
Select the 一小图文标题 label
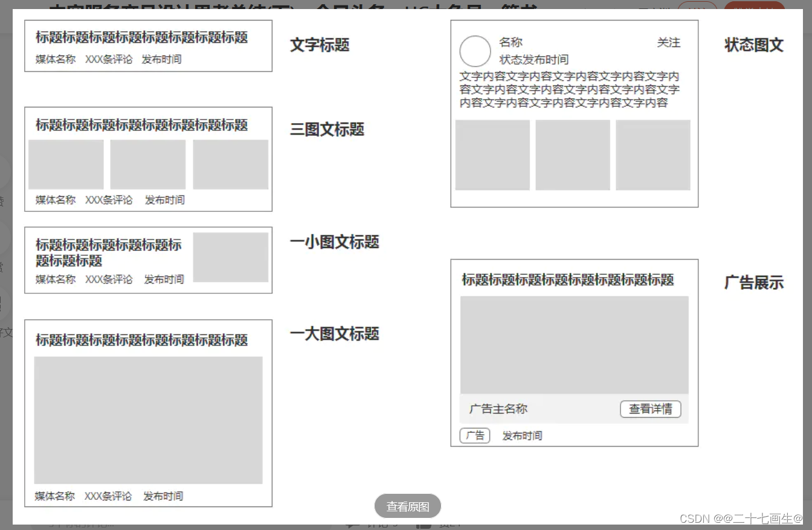click(x=334, y=242)
